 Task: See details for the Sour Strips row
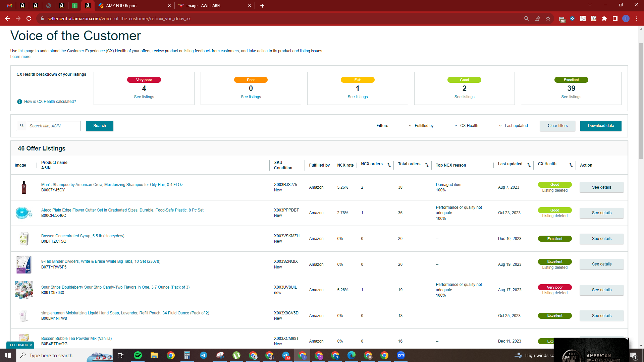point(601,290)
